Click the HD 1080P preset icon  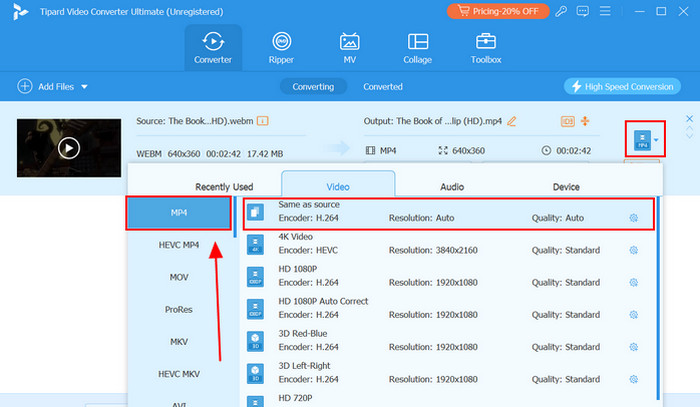[255, 276]
